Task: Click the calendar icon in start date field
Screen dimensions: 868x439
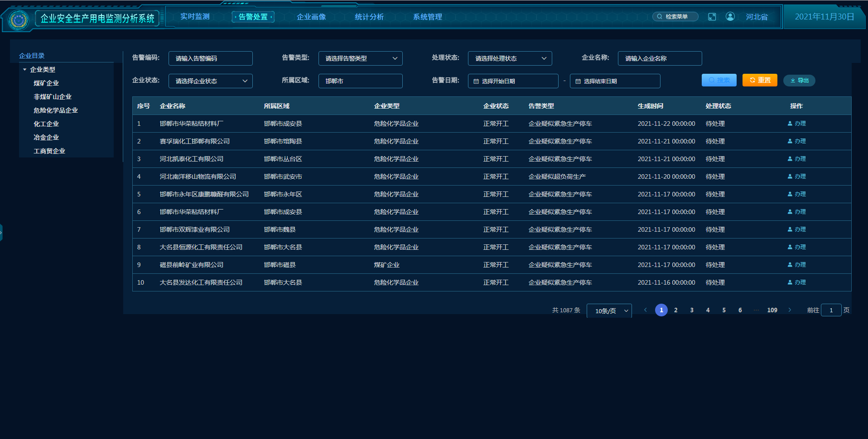Action: 476,81
